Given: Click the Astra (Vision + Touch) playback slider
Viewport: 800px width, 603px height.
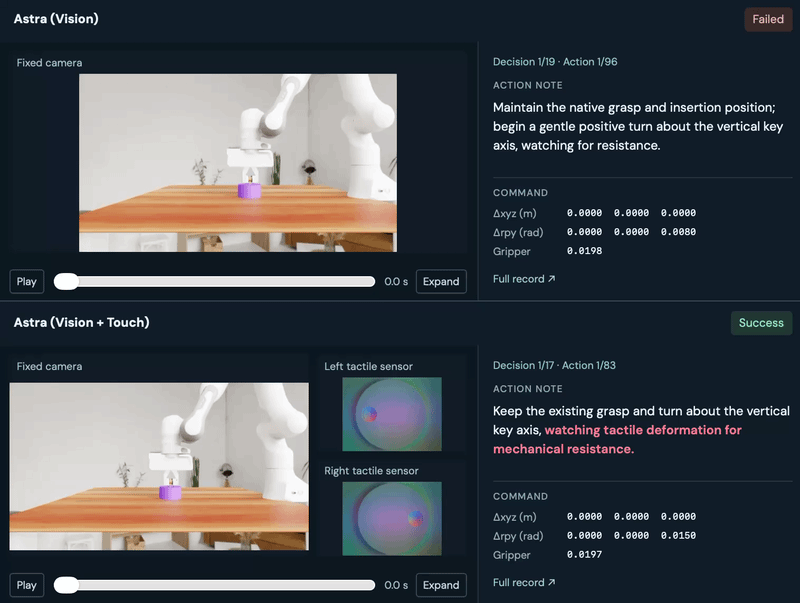Looking at the screenshot, I should click(214, 585).
